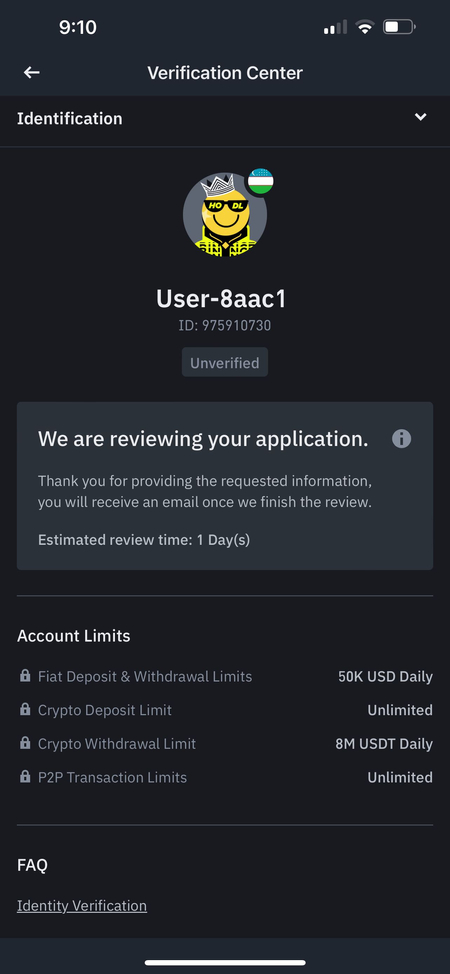Tap lock icon beside Fiat Deposit limits

coord(25,676)
